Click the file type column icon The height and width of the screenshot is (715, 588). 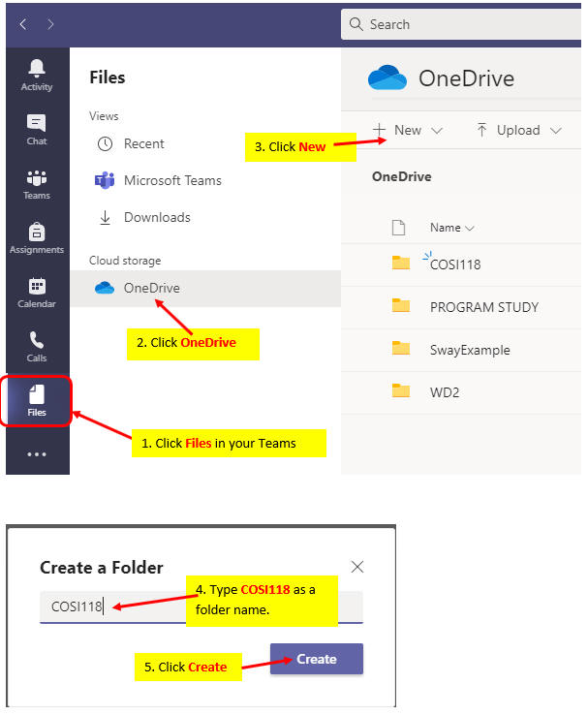point(398,227)
